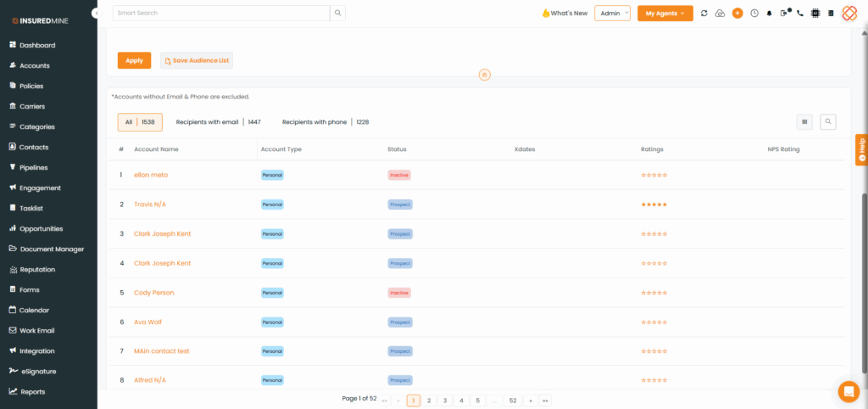Screen dimensions: 868x409
Task: Click the orange plus add icon
Action: pyautogui.click(x=737, y=14)
